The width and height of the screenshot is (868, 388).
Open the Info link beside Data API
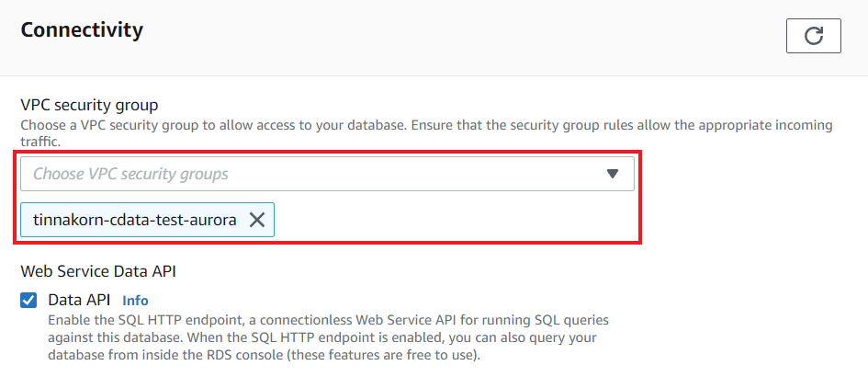click(x=135, y=301)
